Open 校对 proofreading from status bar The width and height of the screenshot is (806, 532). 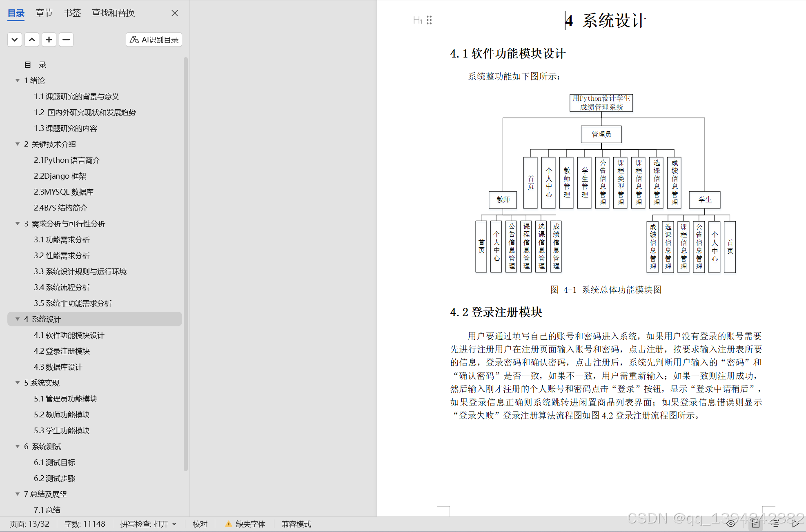tap(200, 524)
